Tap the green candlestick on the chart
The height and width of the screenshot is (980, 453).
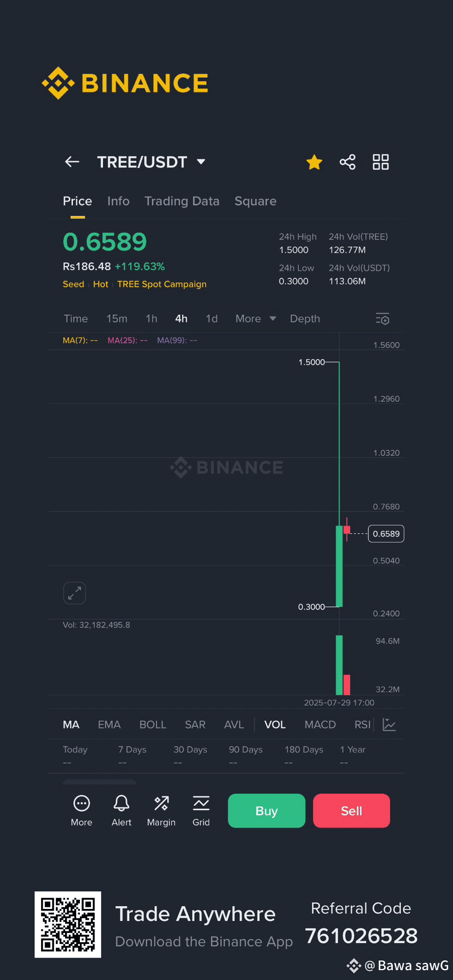tap(339, 566)
